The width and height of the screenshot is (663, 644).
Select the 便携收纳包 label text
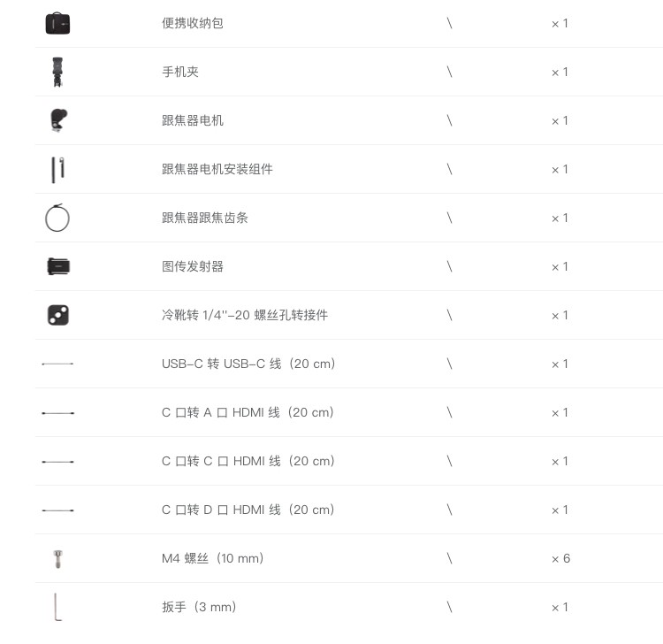(x=193, y=23)
